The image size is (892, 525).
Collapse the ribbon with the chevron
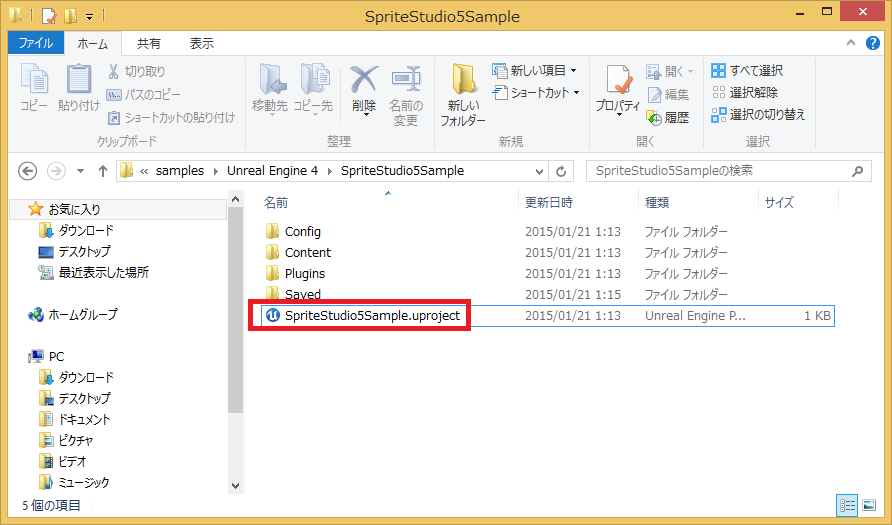click(x=850, y=43)
